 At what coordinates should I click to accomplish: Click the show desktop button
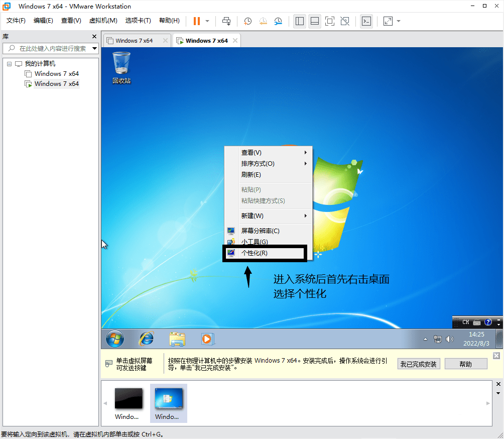click(x=499, y=339)
